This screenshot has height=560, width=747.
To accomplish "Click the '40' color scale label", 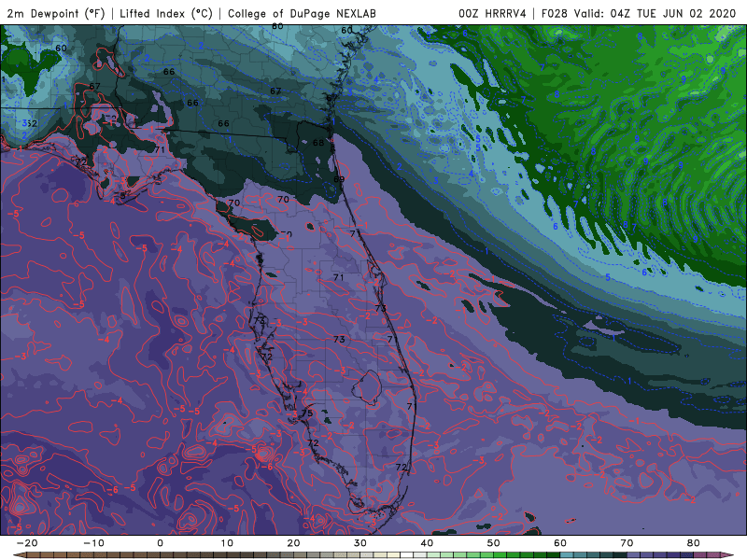I will coord(427,543).
